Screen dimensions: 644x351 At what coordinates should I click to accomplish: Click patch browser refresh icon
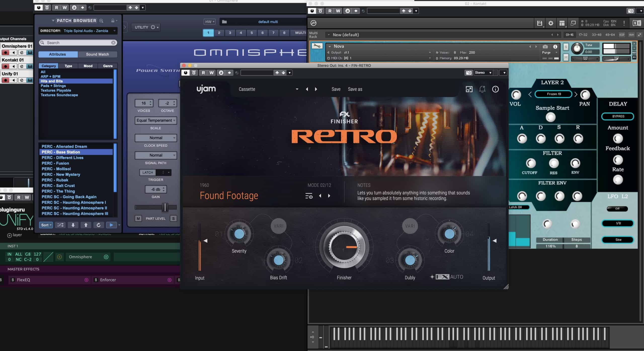pos(98,225)
